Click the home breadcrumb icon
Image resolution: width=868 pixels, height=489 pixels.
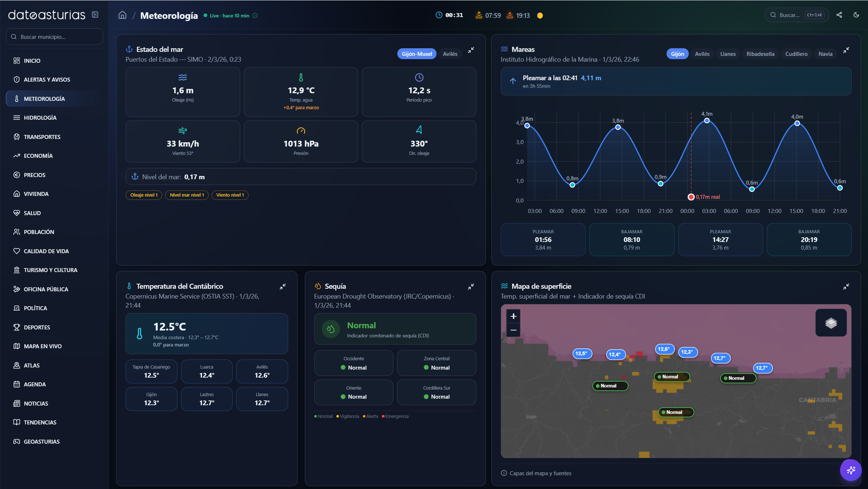[123, 15]
